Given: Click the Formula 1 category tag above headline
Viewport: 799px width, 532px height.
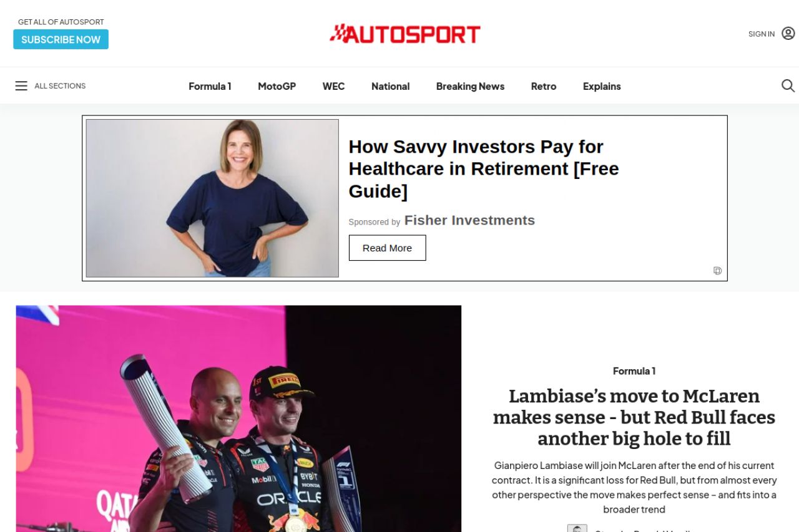Looking at the screenshot, I should (634, 371).
